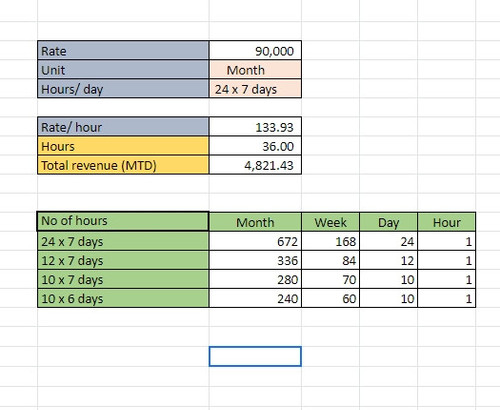This screenshot has width=500, height=410.
Task: Click Hour value 1 in 12 x 7 days row
Action: pyautogui.click(x=446, y=260)
